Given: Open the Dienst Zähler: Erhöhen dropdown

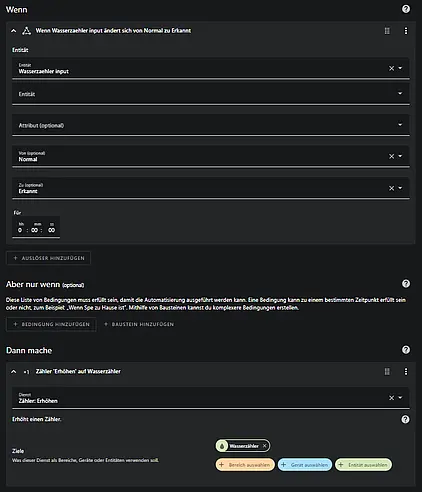Looking at the screenshot, I should (211, 398).
